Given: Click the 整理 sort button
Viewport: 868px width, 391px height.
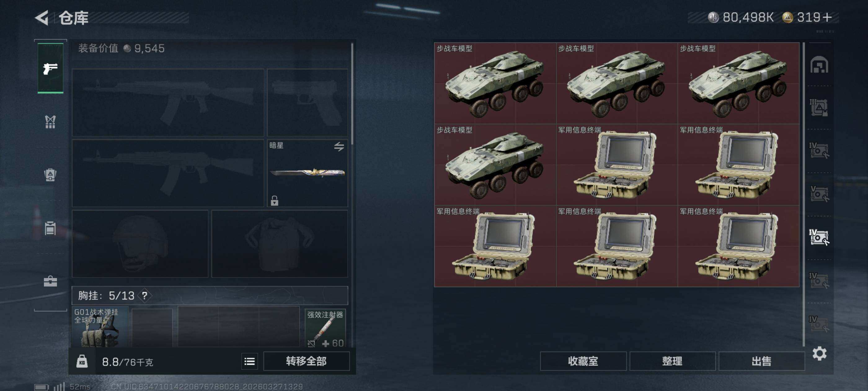Looking at the screenshot, I should (672, 361).
